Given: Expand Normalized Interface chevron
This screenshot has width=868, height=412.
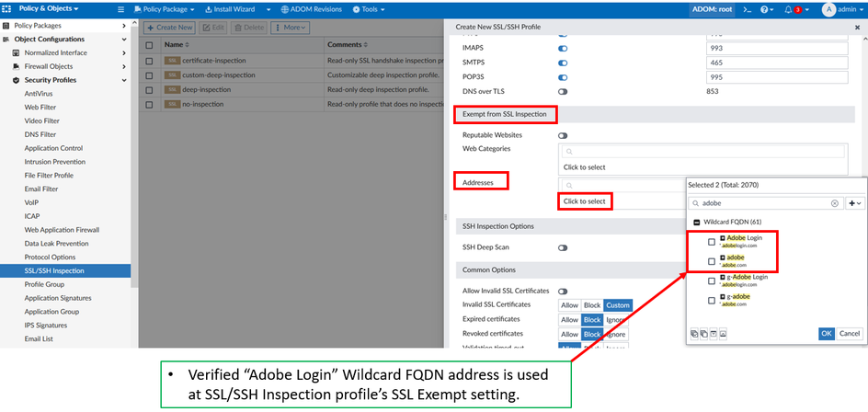Looking at the screenshot, I should click(x=124, y=53).
